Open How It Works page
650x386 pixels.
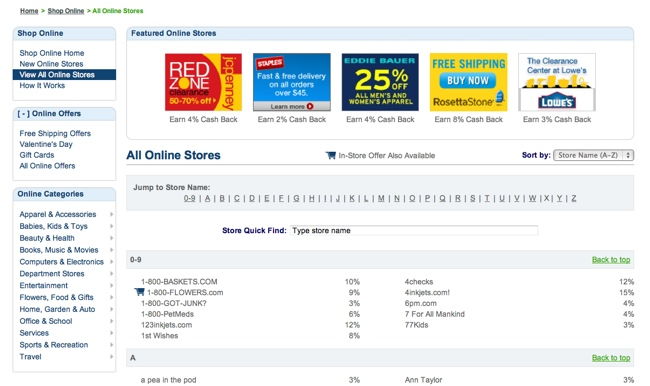42,85
